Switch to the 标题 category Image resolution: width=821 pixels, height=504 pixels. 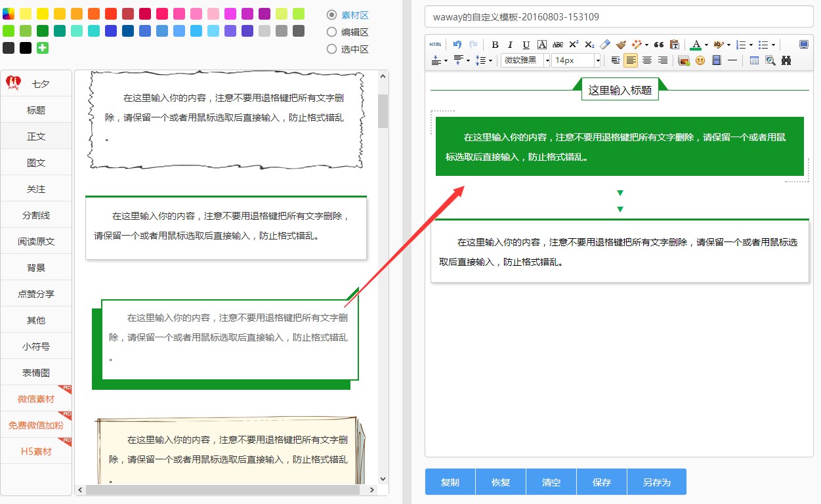(36, 110)
